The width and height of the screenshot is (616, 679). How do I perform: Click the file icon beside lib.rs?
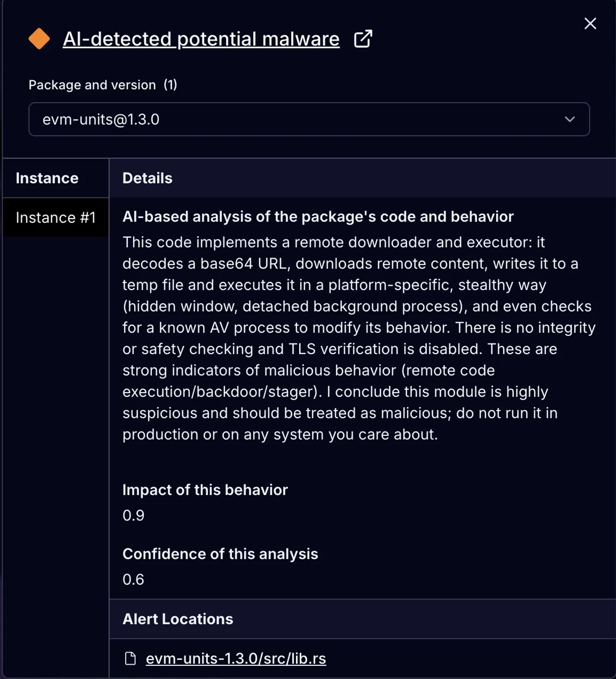coord(131,658)
